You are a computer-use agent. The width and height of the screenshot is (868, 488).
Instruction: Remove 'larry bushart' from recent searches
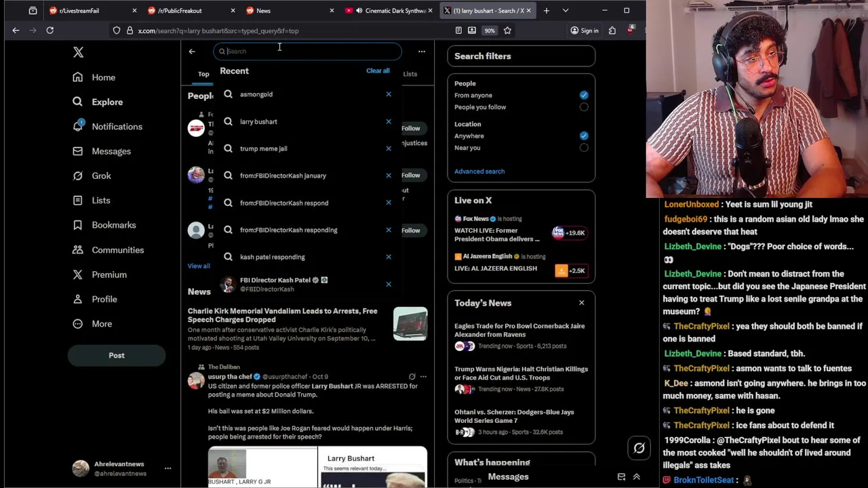pyautogui.click(x=389, y=121)
